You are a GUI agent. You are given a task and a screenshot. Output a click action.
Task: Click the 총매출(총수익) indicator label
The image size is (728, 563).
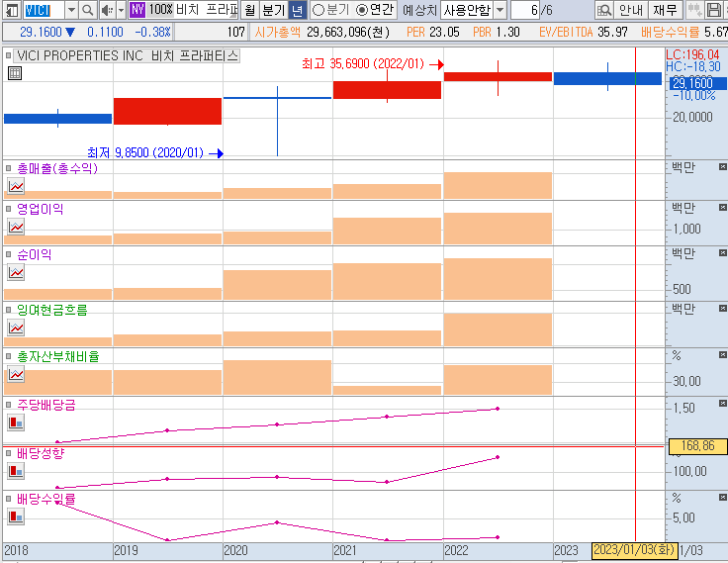coord(57,168)
